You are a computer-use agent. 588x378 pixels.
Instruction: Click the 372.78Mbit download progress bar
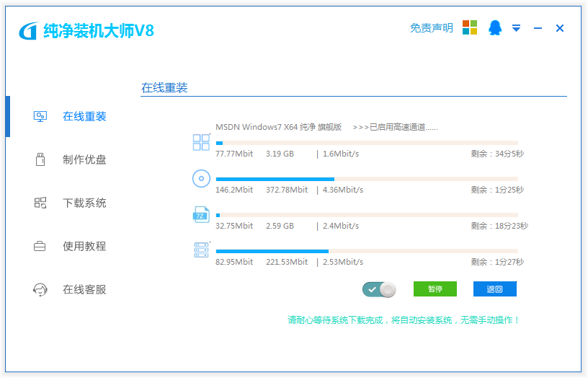click(367, 179)
